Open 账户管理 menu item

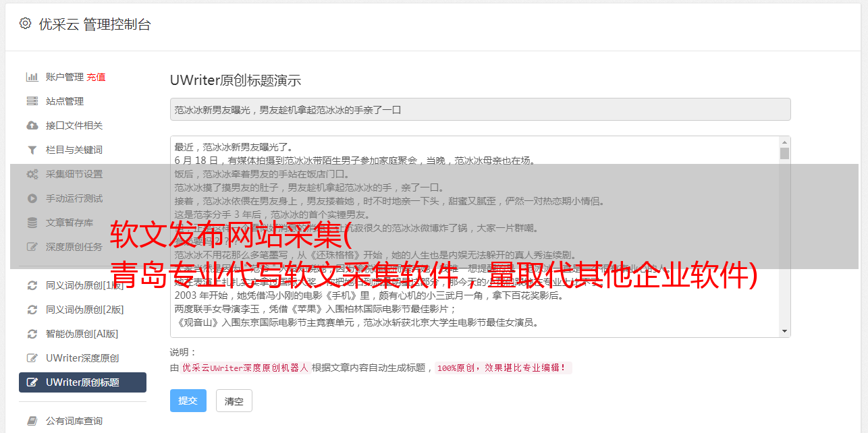coord(65,77)
